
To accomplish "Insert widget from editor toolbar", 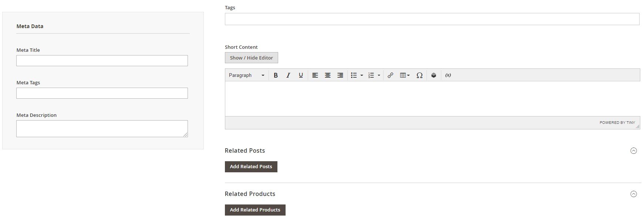I will 434,75.
